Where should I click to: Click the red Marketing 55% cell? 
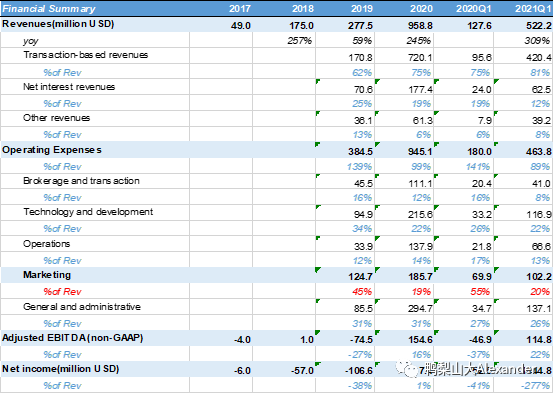click(480, 292)
